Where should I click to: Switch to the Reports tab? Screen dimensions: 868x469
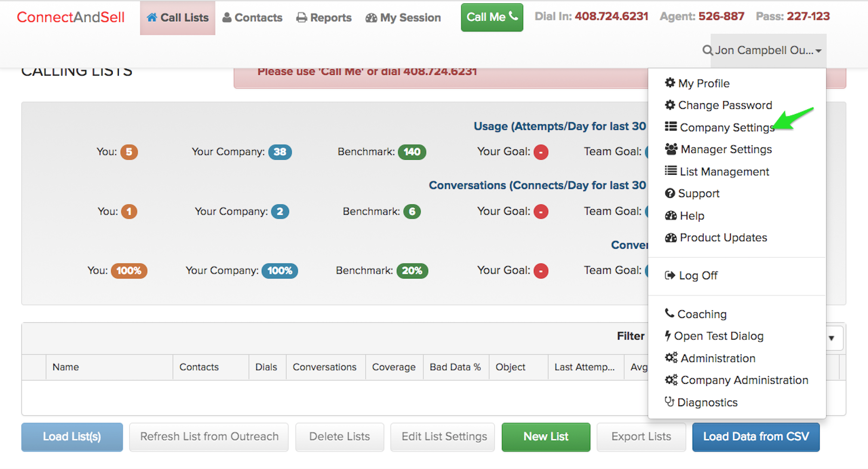(324, 18)
